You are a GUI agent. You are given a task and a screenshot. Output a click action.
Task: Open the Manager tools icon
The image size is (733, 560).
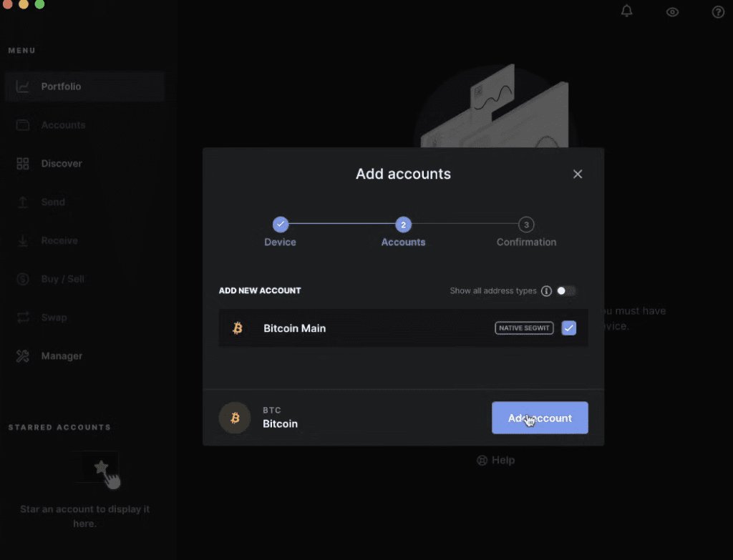23,356
